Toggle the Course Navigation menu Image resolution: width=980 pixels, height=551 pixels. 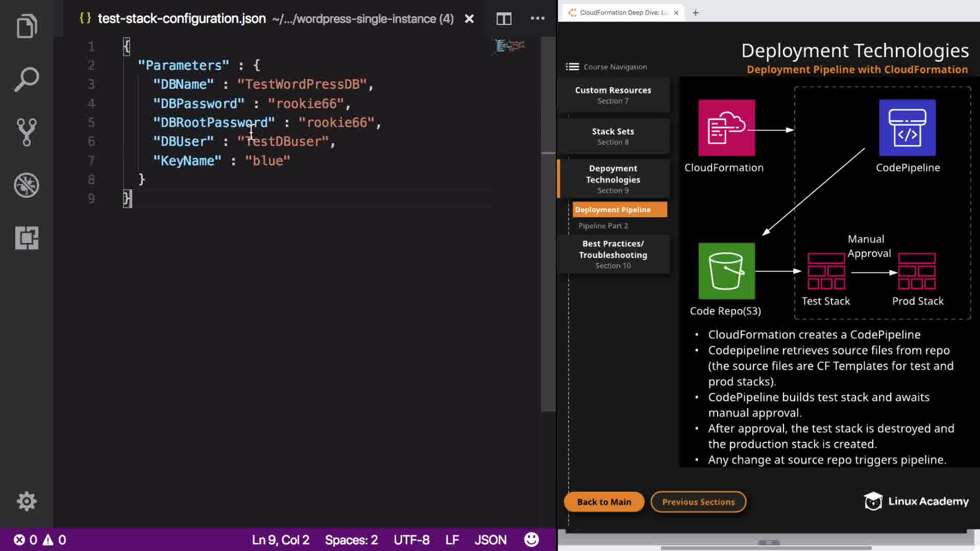click(573, 67)
